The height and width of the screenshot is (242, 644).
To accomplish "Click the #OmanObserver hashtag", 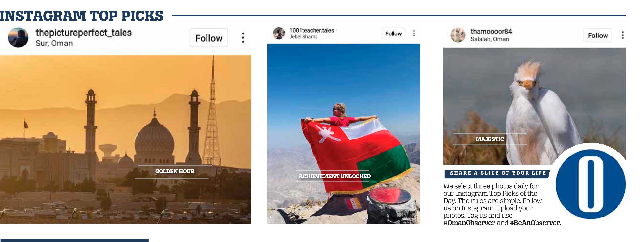I will tap(469, 223).
